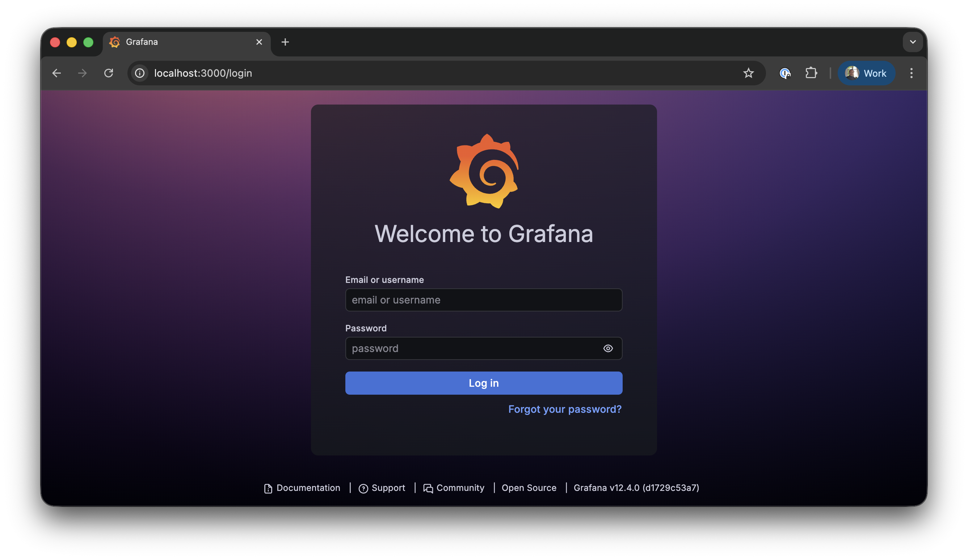Click the Grafana logo on login card
The image size is (968, 560).
coord(484,171)
